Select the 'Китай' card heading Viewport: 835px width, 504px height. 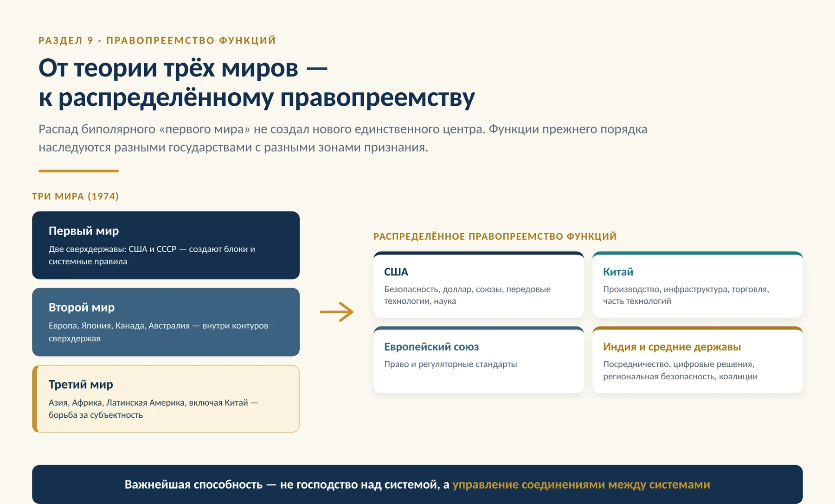(618, 272)
